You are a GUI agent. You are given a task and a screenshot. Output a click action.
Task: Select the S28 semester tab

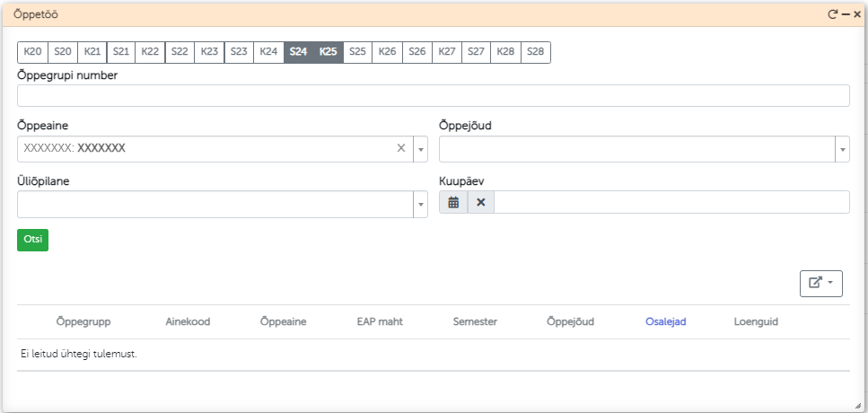point(535,52)
